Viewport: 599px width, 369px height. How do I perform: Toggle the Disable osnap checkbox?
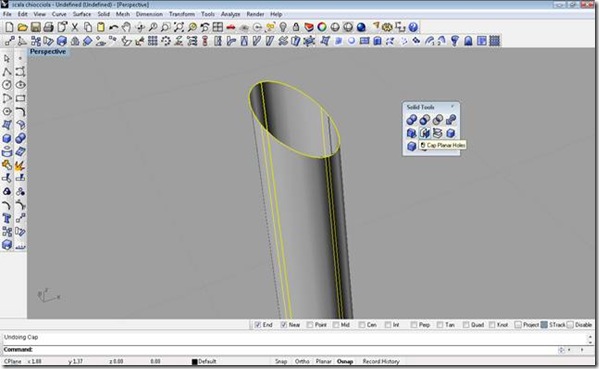pyautogui.click(x=570, y=325)
